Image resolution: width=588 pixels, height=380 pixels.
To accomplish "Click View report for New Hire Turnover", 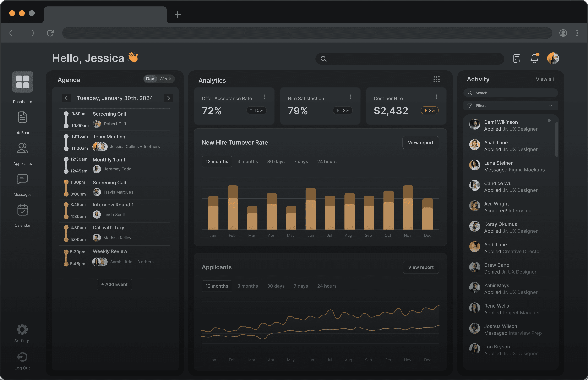I will coord(420,143).
